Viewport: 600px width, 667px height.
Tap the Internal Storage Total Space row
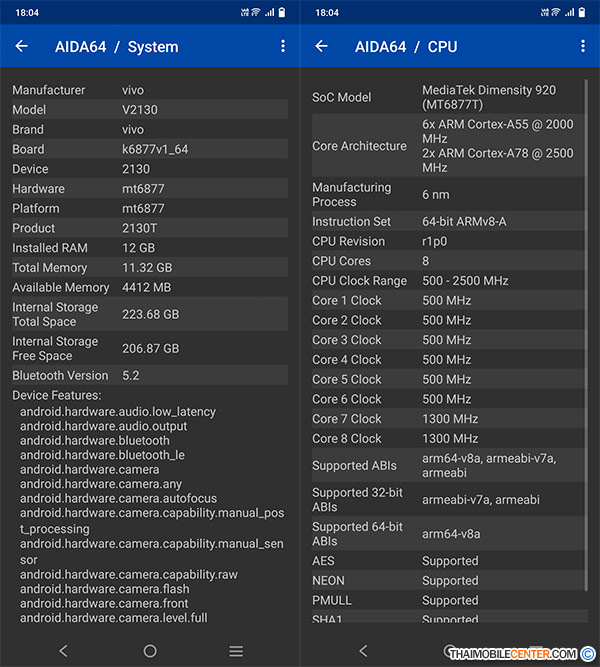point(148,314)
